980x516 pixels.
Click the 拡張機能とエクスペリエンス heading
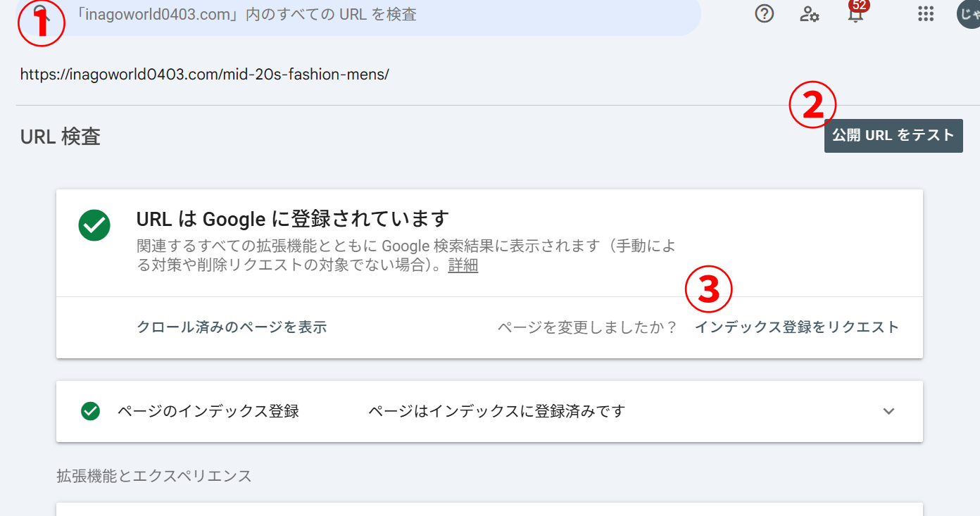(154, 476)
